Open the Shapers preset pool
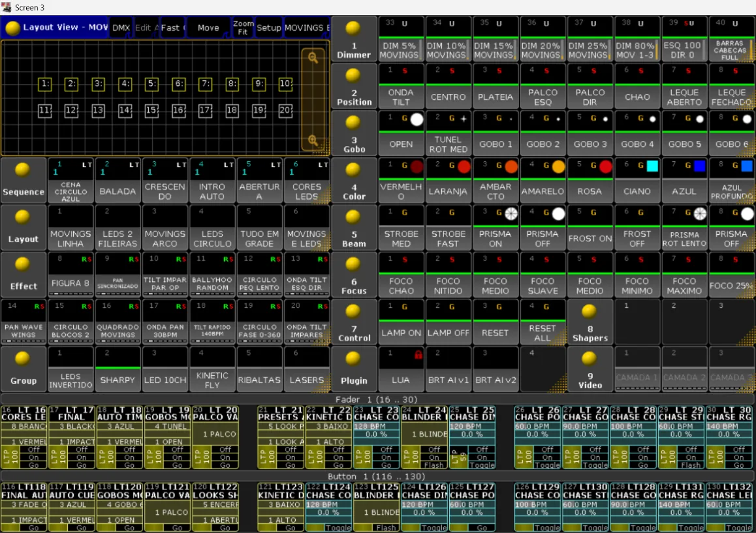756x533 pixels. tap(590, 322)
